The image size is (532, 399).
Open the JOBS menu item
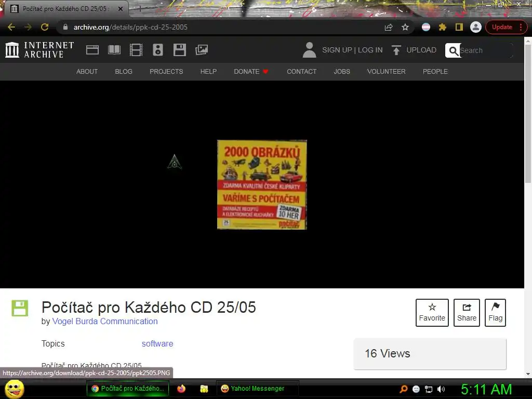pyautogui.click(x=342, y=72)
